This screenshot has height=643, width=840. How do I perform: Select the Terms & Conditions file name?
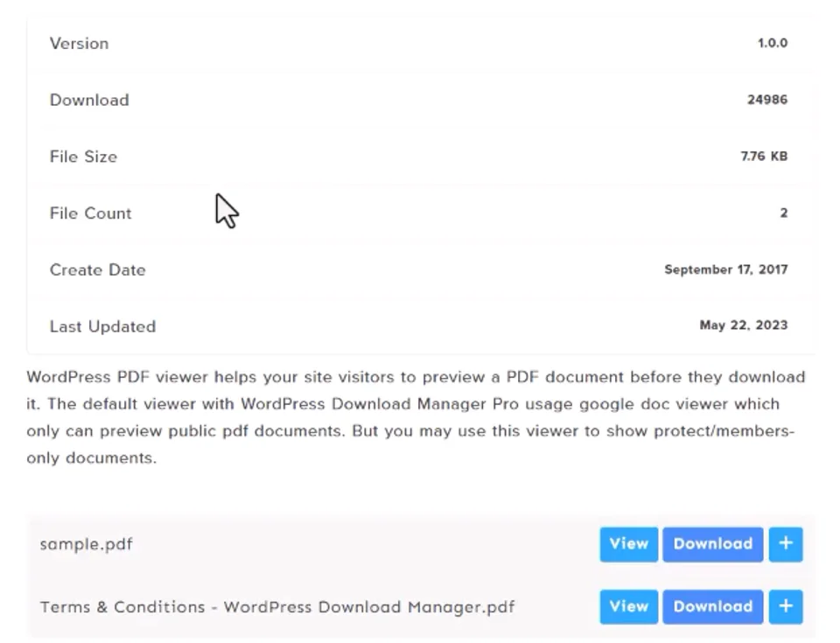click(277, 607)
